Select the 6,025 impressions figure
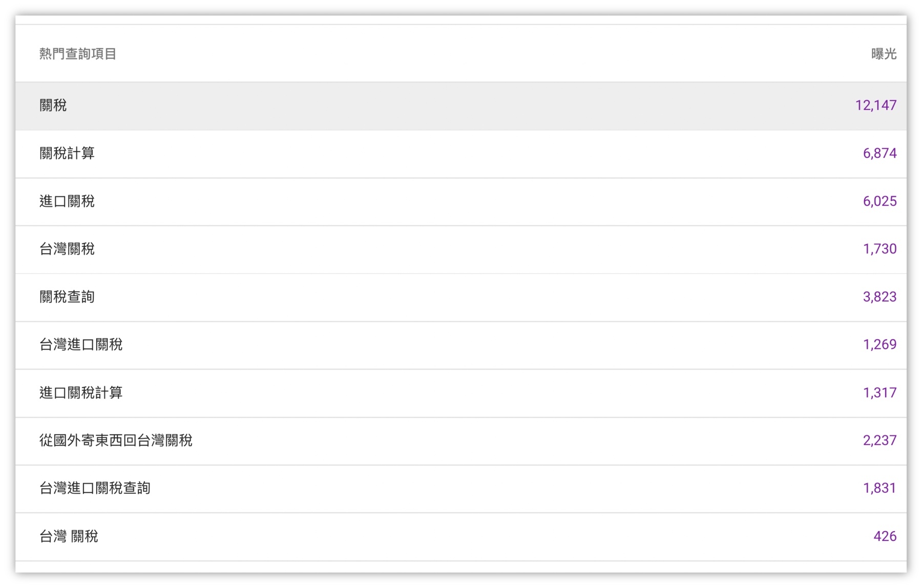Screen dimensions: 922x588 [879, 201]
